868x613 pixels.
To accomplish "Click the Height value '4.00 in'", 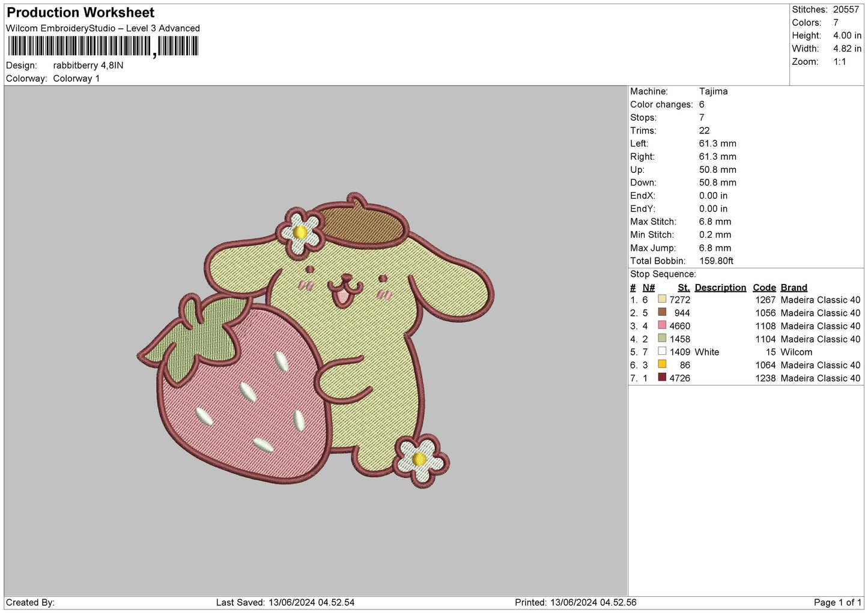I will coord(847,35).
